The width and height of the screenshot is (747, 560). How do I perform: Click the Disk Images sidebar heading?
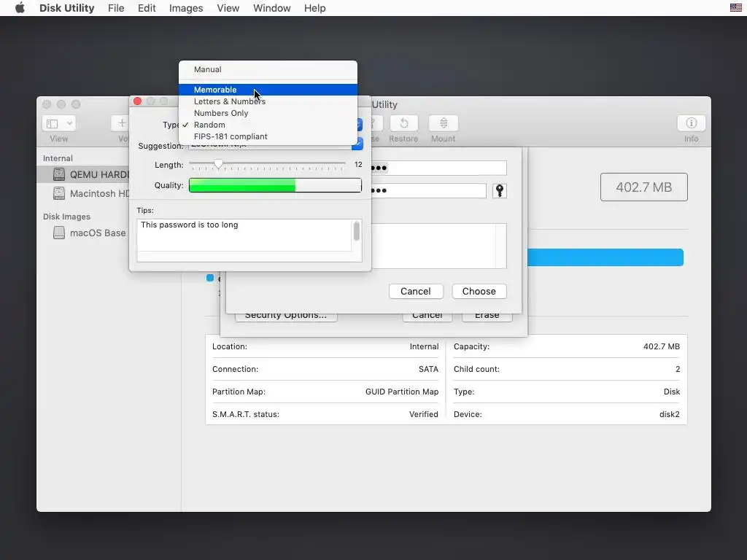(66, 217)
